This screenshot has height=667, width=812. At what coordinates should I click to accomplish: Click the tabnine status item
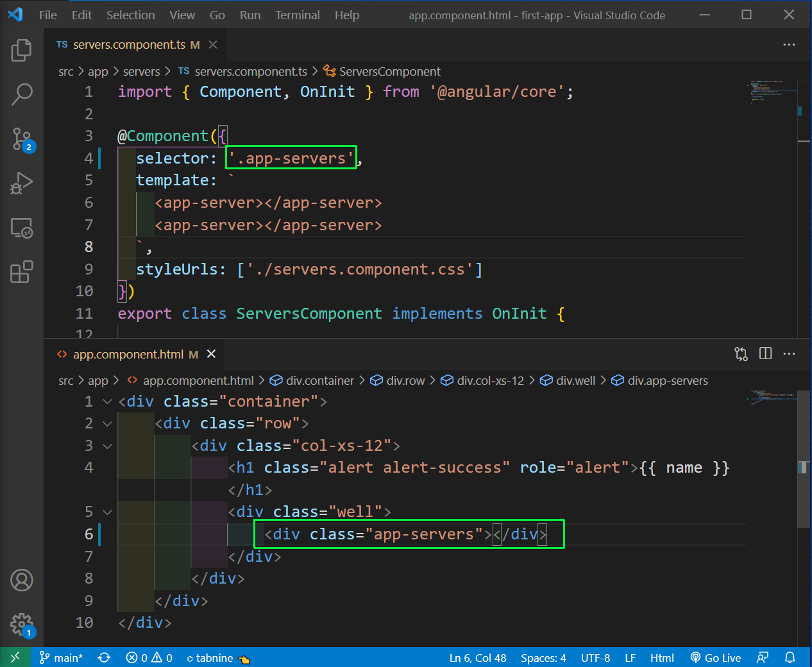click(x=217, y=658)
